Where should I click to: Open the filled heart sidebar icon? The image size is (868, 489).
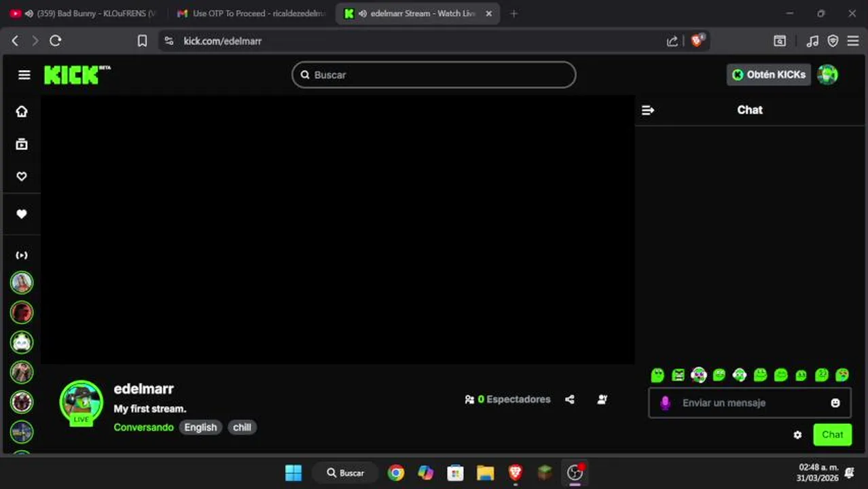22,214
